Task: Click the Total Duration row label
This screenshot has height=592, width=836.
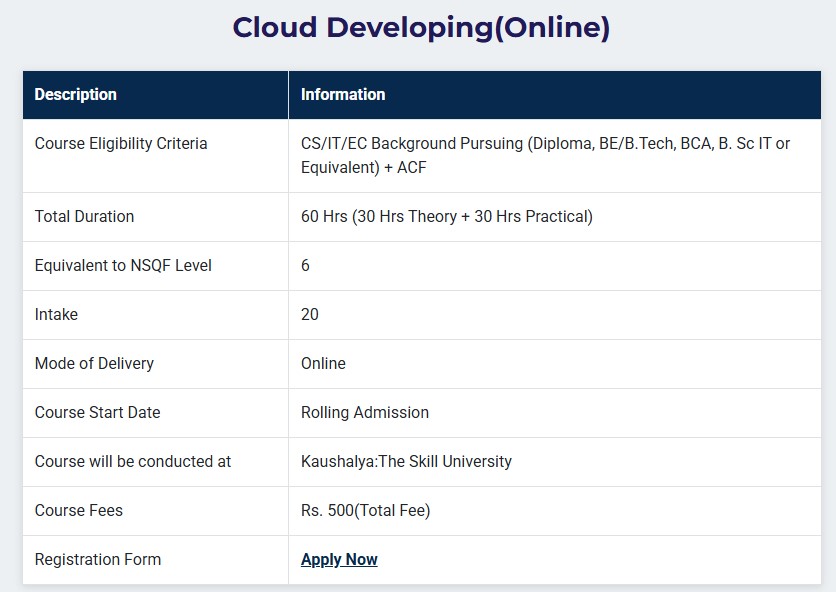Action: [x=84, y=217]
